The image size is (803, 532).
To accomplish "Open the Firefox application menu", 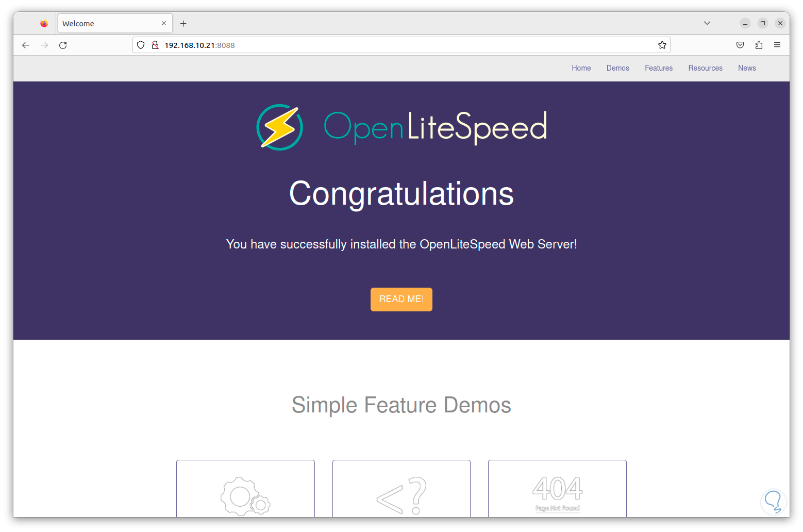I will (777, 45).
